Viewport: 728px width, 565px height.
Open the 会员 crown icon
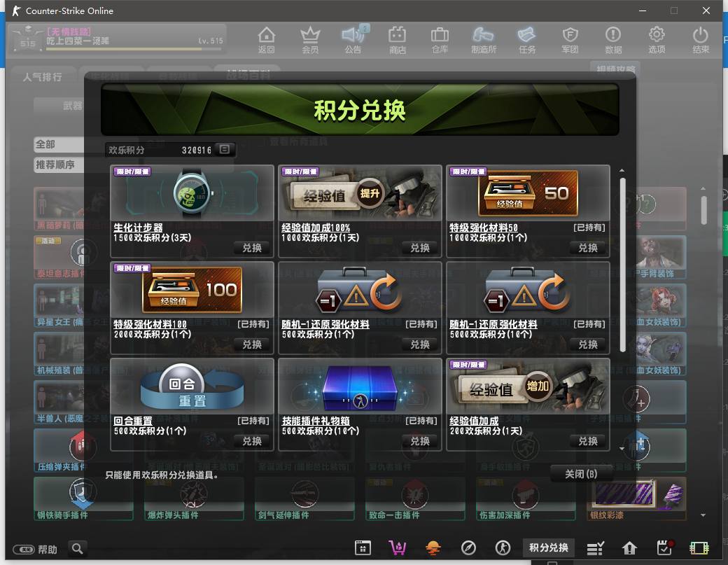tap(310, 39)
